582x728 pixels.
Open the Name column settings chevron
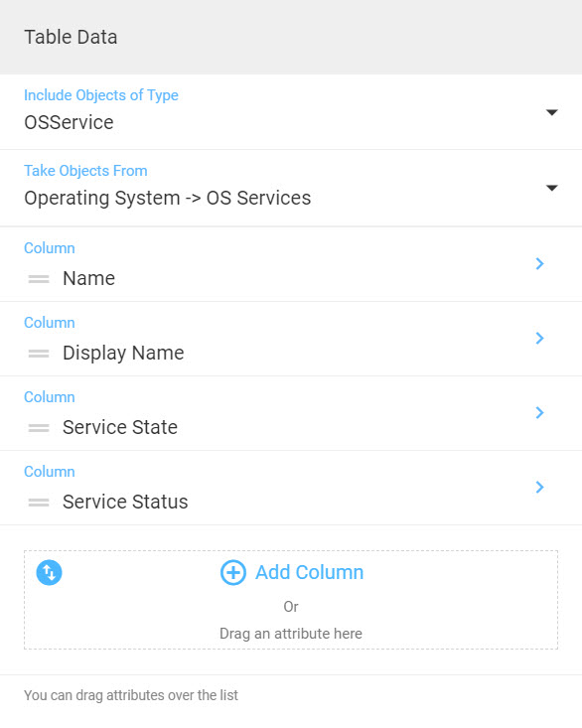coord(539,264)
